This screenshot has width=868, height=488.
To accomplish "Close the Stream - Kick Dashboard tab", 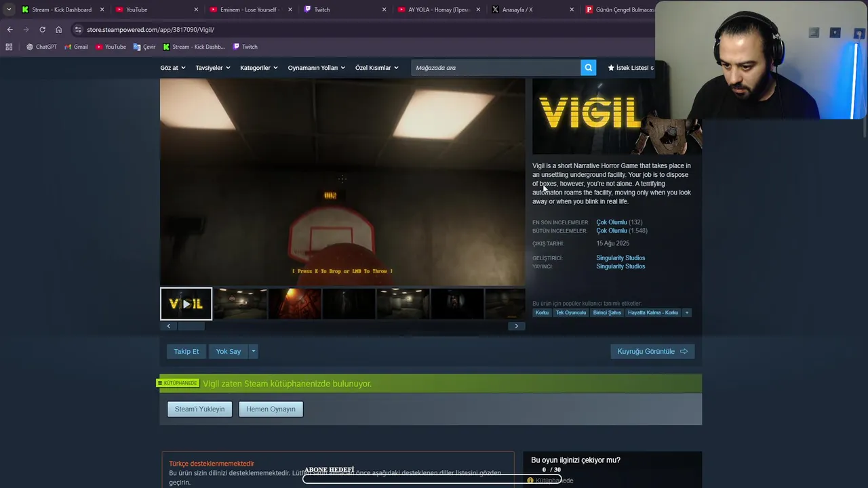I will tap(102, 9).
